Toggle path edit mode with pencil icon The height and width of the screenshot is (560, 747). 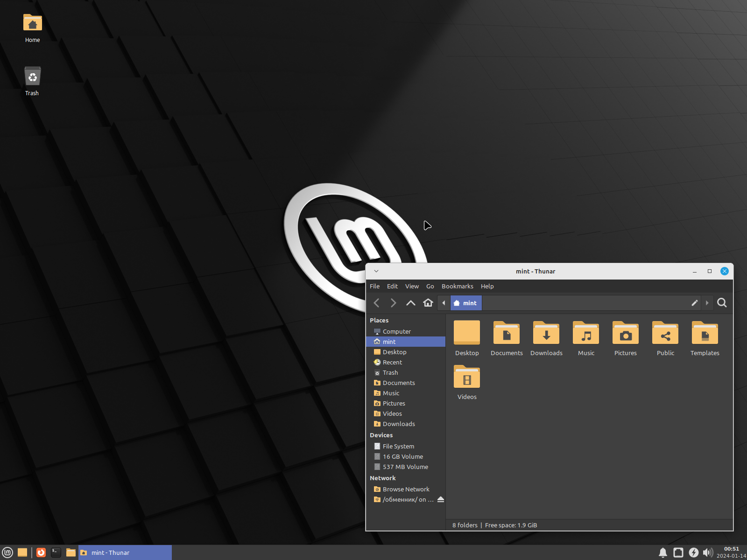pyautogui.click(x=695, y=303)
